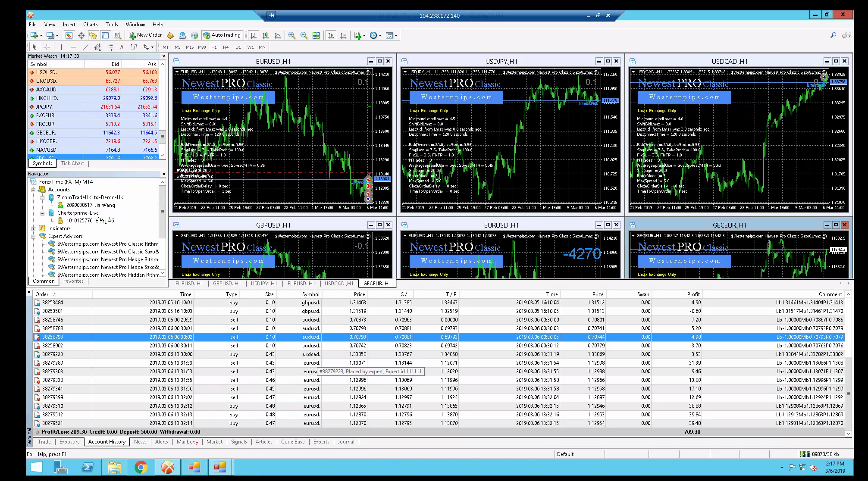Click the New Chart toolbar icon

(34, 35)
